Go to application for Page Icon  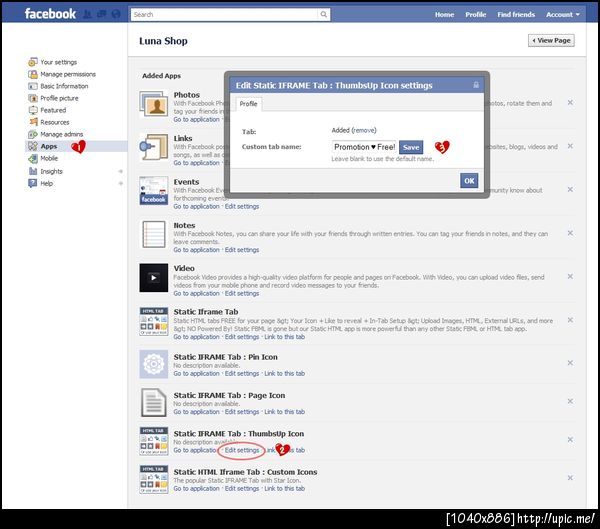[x=196, y=412]
